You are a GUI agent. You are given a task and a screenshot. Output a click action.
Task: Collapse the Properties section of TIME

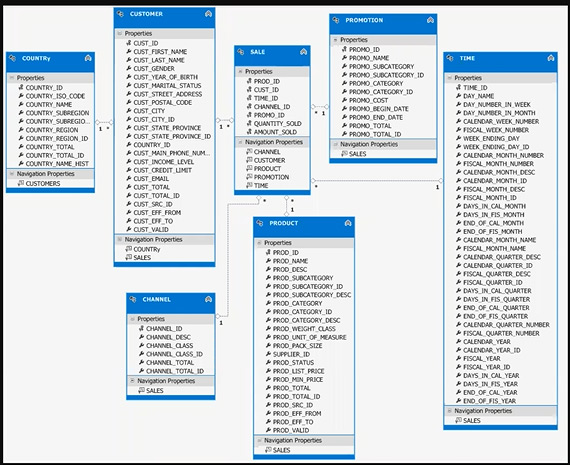[449, 78]
